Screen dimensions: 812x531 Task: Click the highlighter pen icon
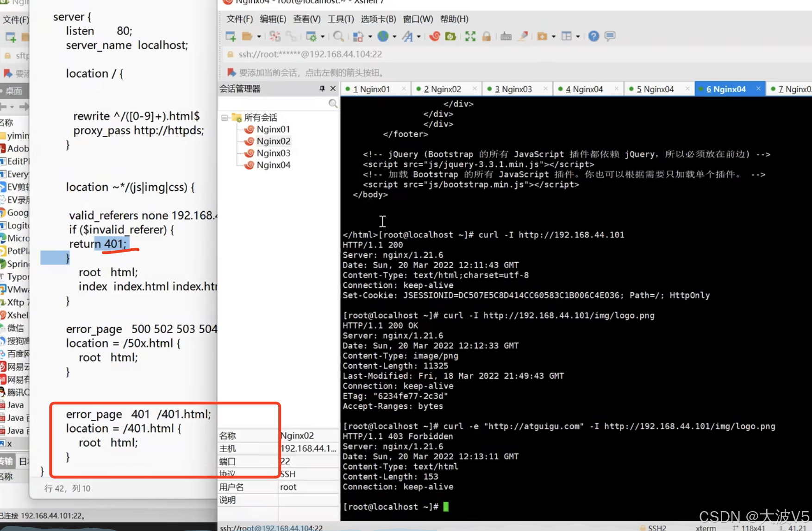point(523,36)
